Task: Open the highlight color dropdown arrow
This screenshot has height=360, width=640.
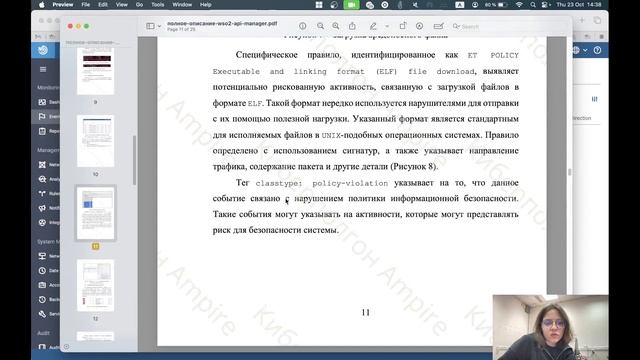Action: (387, 26)
